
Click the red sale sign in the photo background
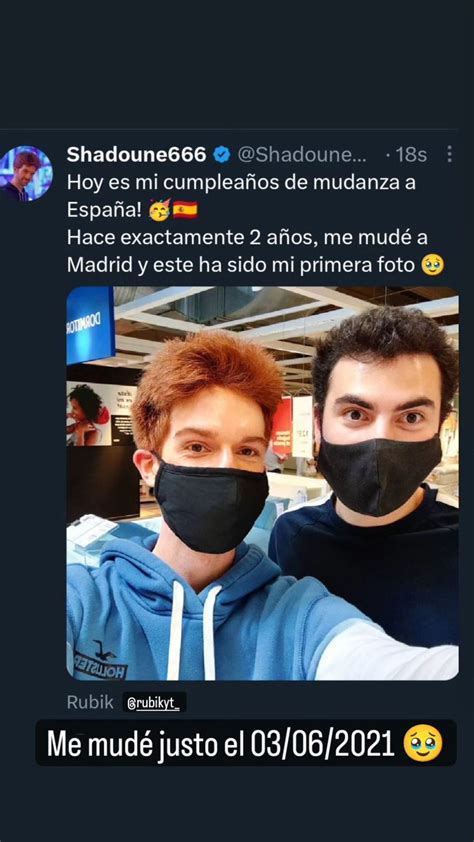click(282, 424)
